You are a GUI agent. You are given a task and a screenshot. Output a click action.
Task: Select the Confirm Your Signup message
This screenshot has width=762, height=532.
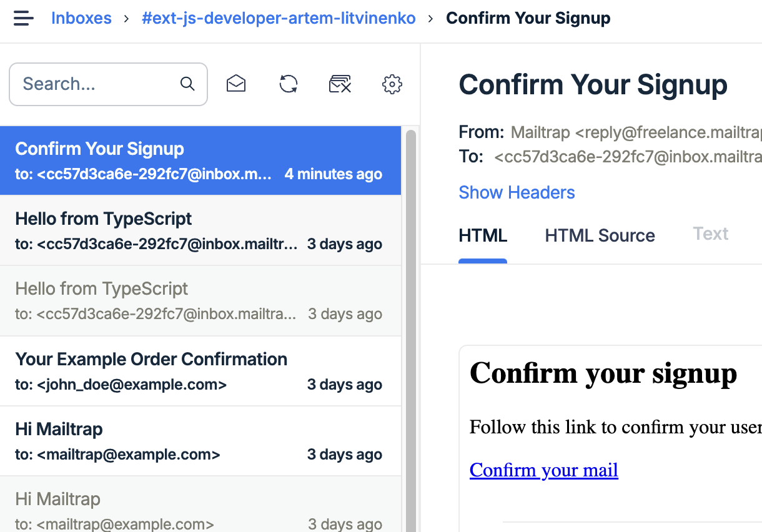pos(200,160)
